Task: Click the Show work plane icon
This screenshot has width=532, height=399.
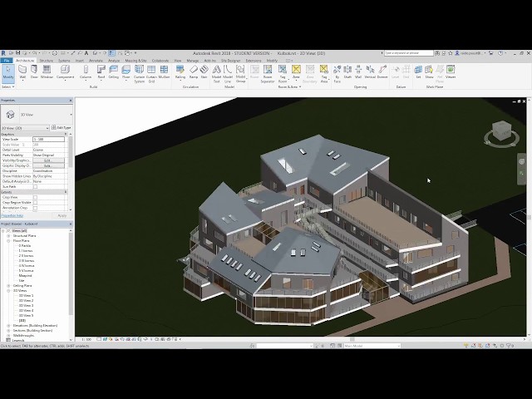Action: pos(429,72)
